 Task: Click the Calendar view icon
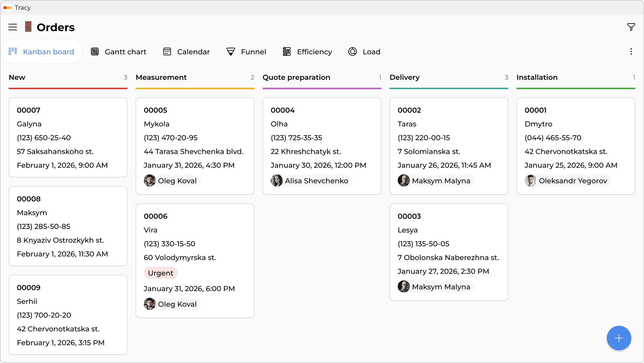tap(167, 52)
